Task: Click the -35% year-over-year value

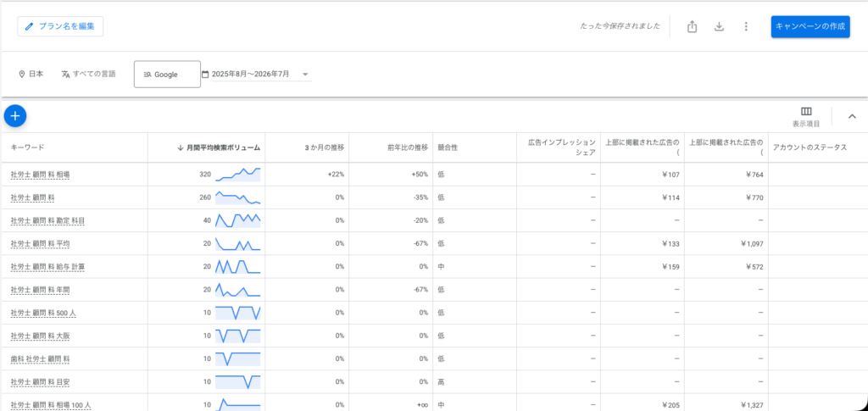Action: (420, 197)
